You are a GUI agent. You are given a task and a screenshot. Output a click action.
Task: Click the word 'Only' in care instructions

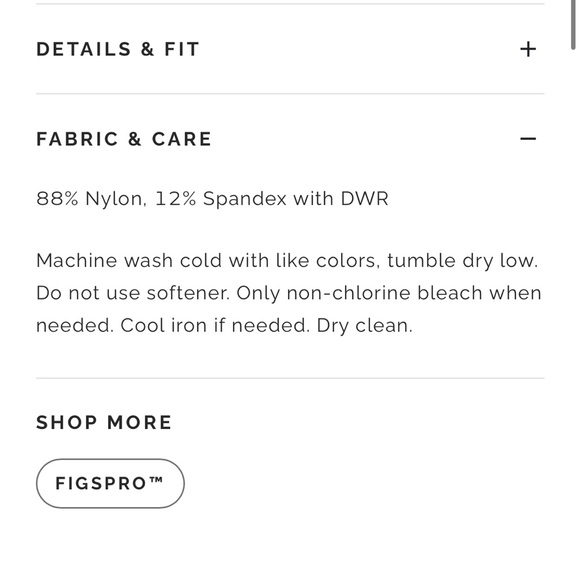[258, 293]
